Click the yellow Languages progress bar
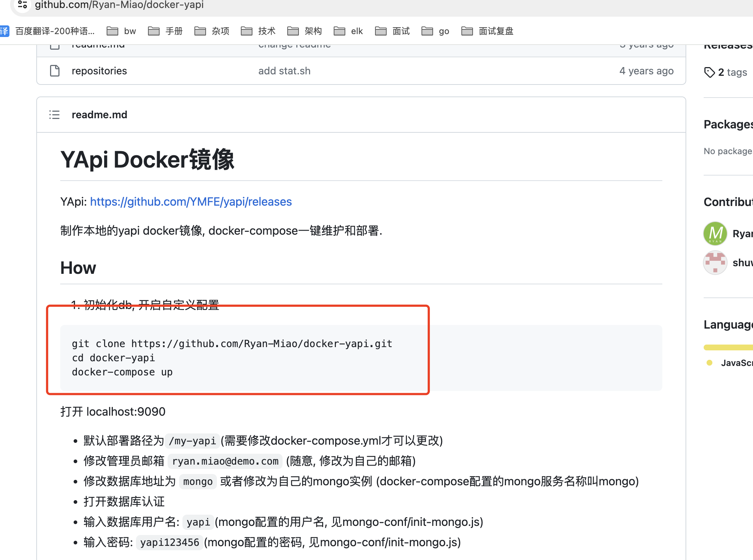This screenshot has height=560, width=753. pos(728,347)
